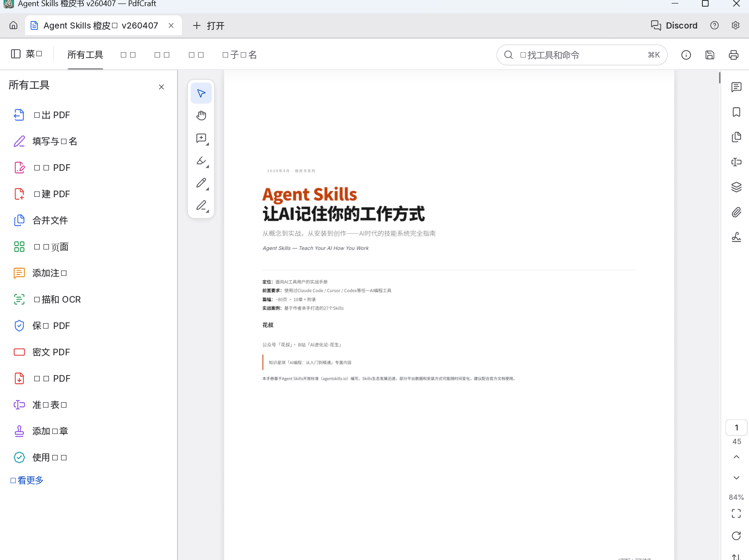
Task: Toggle the sidebar menu button
Action: [27, 54]
